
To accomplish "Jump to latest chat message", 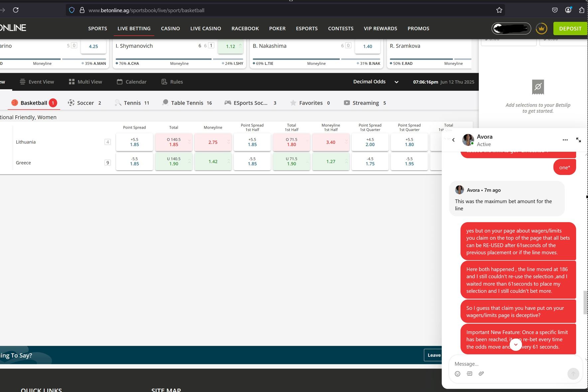I will (516, 344).
